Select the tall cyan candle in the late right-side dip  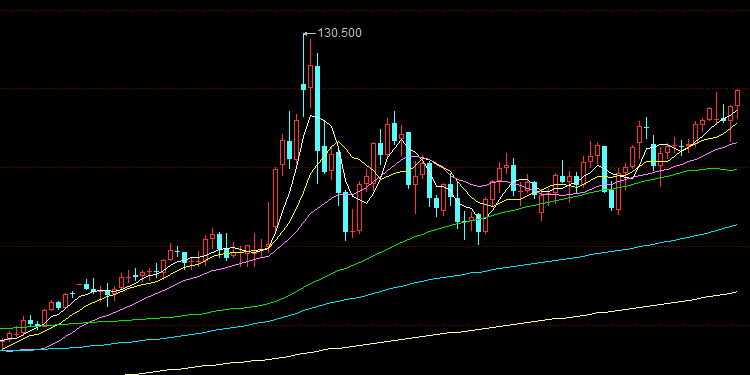coord(605,168)
